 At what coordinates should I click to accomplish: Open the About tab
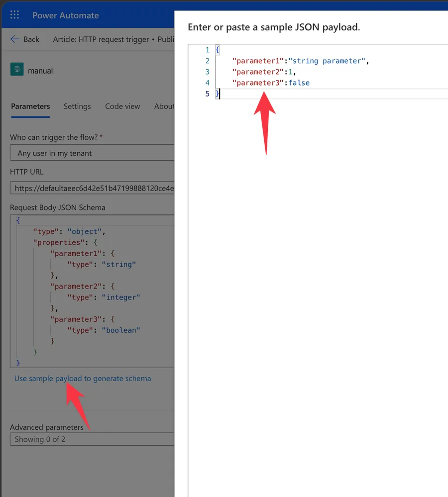[x=164, y=106]
